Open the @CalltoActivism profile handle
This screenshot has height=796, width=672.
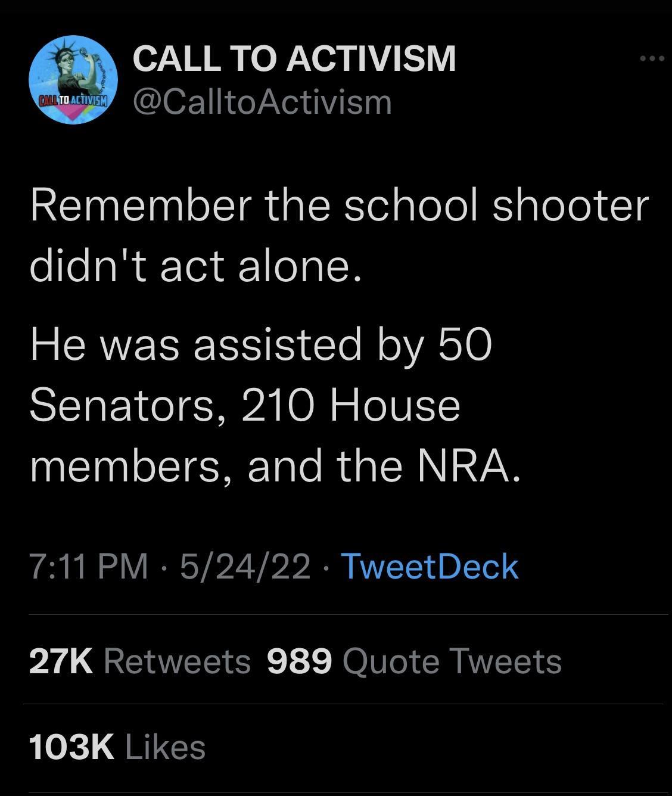[x=261, y=102]
